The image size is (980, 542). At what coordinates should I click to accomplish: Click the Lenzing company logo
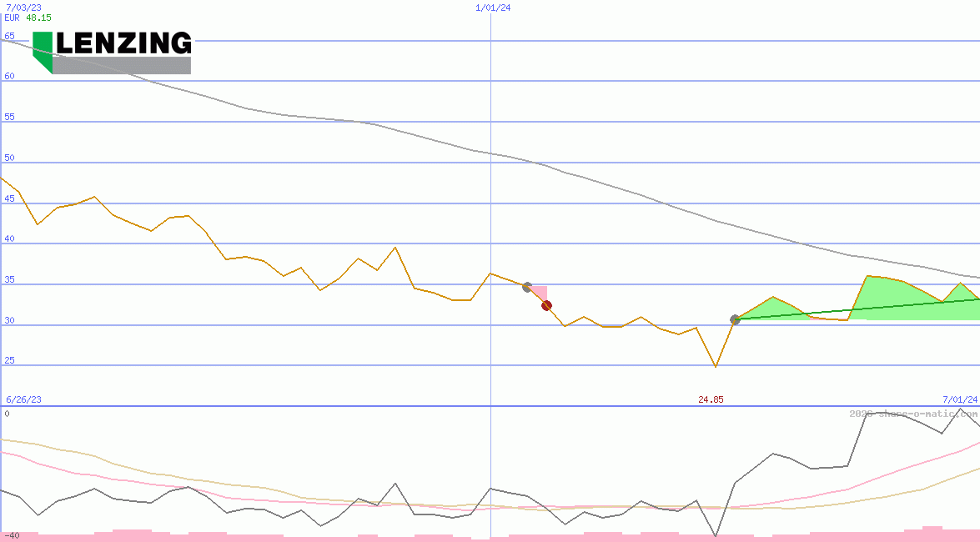pyautogui.click(x=112, y=53)
